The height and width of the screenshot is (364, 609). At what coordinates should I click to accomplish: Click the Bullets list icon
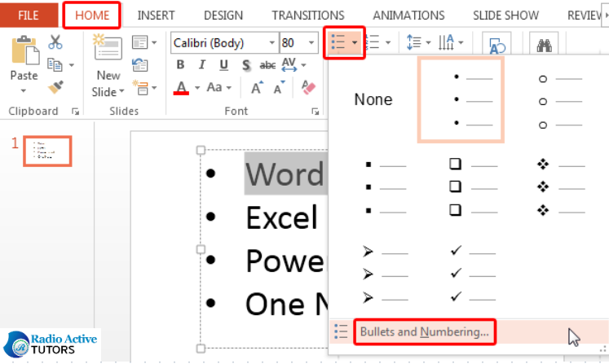tap(338, 42)
